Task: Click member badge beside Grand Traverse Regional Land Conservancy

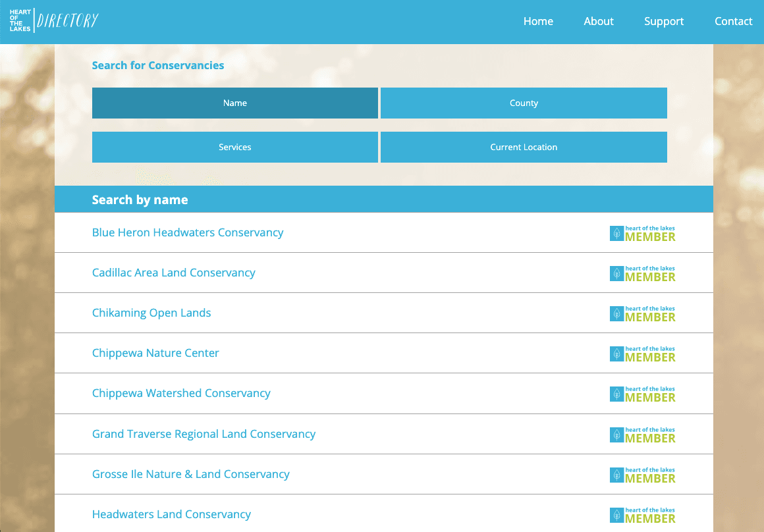Action: pos(642,435)
